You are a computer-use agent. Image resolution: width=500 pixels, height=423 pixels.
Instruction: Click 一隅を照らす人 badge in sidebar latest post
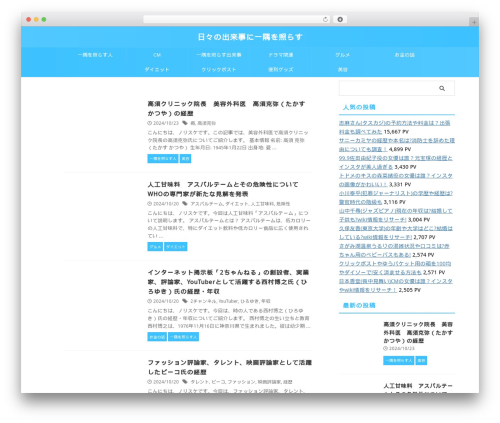click(x=399, y=360)
